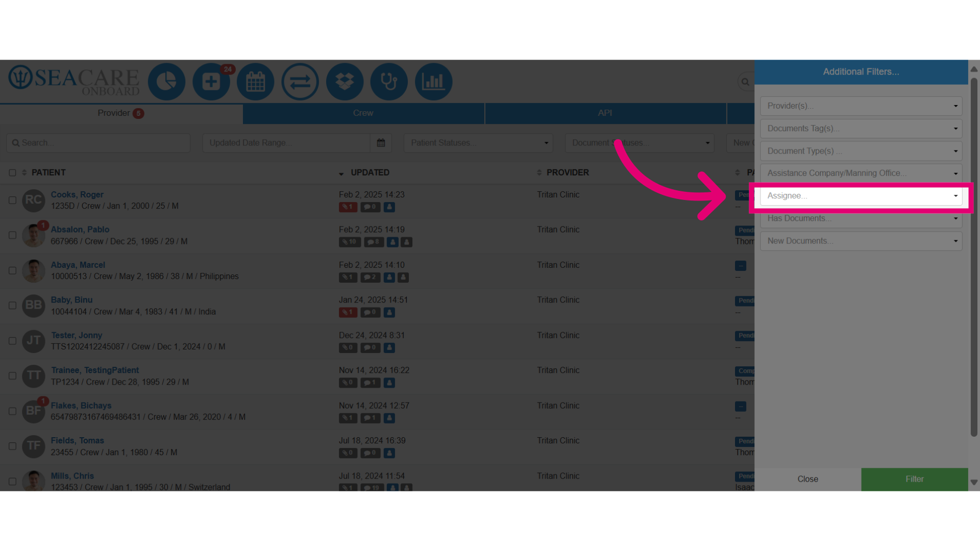
Task: Expand the Provider(s) filter dropdown
Action: tap(861, 106)
